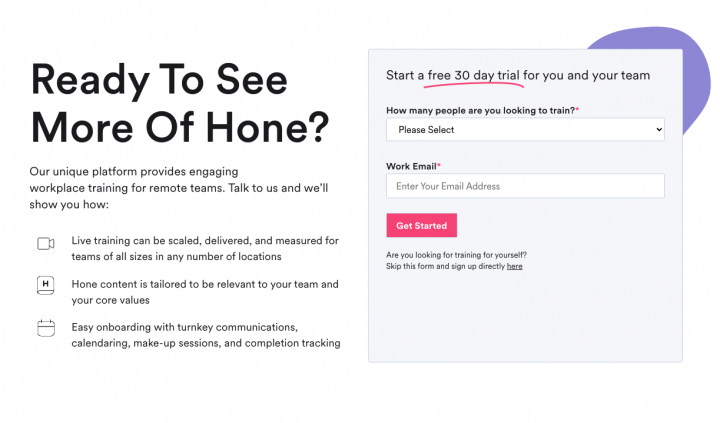Click the "How many people" field label
Image resolution: width=720 pixels, height=423 pixels.
click(x=480, y=110)
